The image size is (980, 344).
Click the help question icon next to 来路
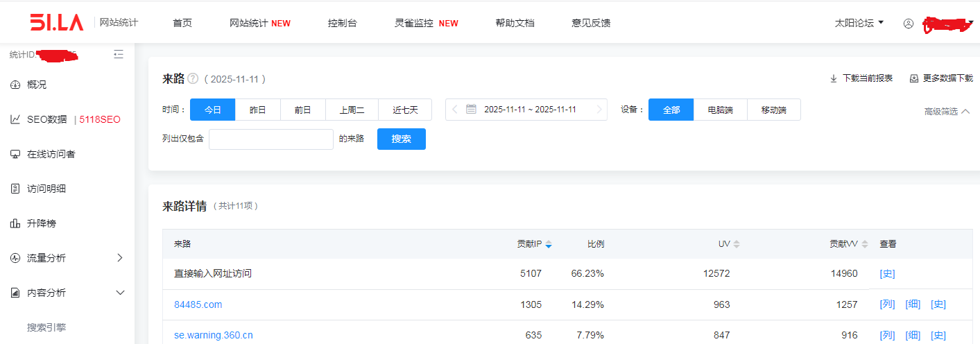pyautogui.click(x=193, y=79)
